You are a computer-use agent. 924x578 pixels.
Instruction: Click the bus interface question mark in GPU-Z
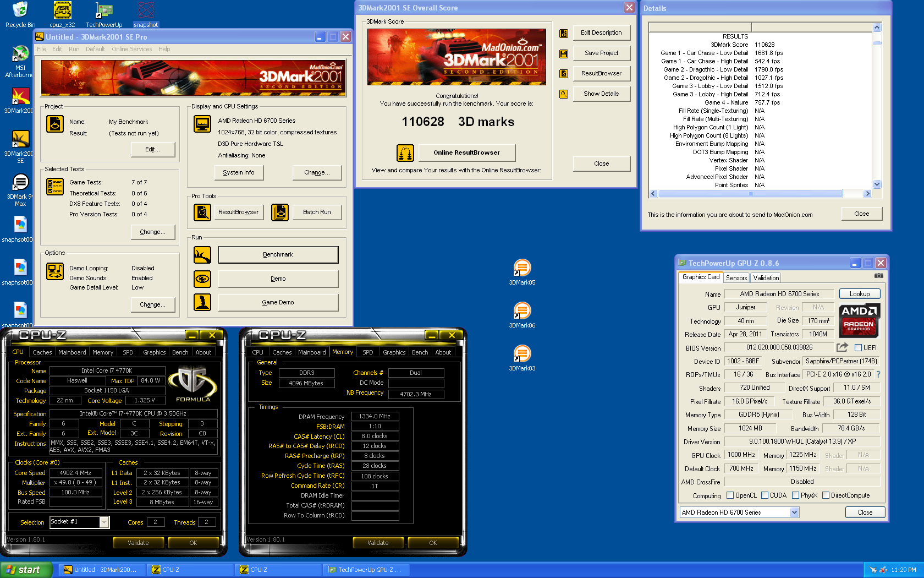pos(878,374)
